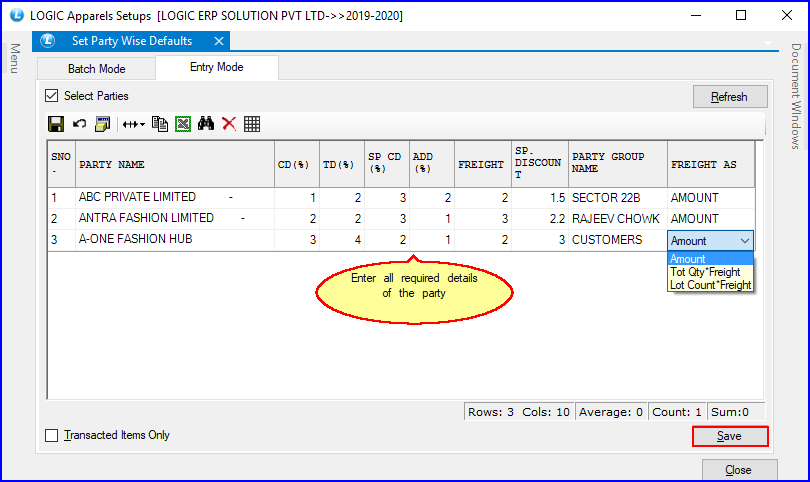Select the Set Party Wise Defaults document tab

pos(132,41)
